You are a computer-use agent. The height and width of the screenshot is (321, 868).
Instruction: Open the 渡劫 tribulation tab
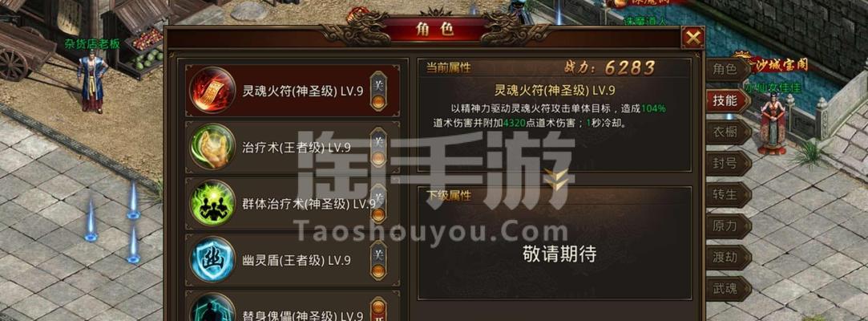727,258
